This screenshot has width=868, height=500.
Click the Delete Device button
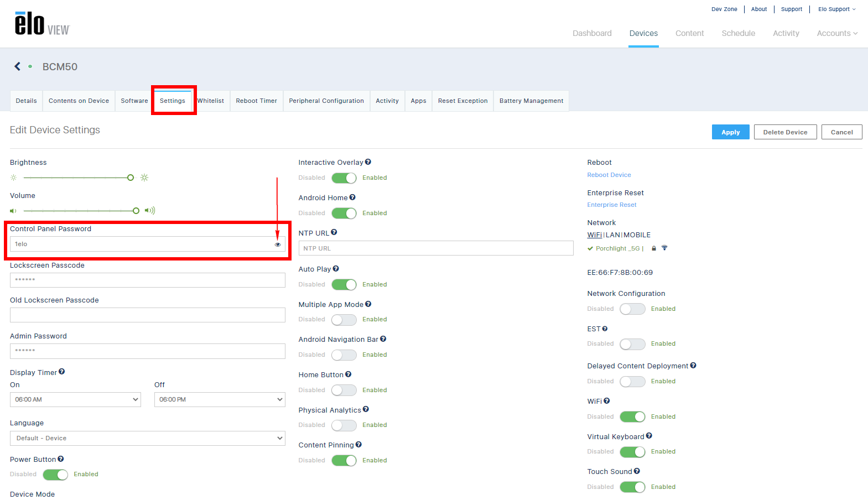(785, 132)
